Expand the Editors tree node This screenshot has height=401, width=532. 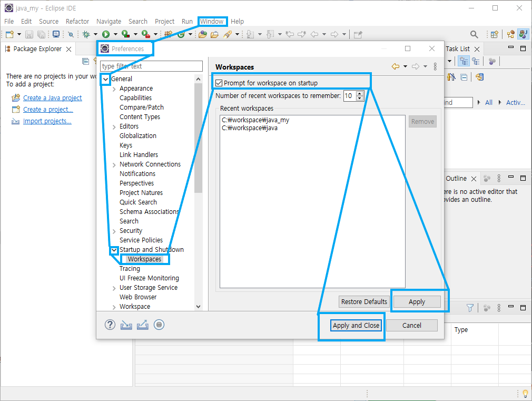(114, 127)
